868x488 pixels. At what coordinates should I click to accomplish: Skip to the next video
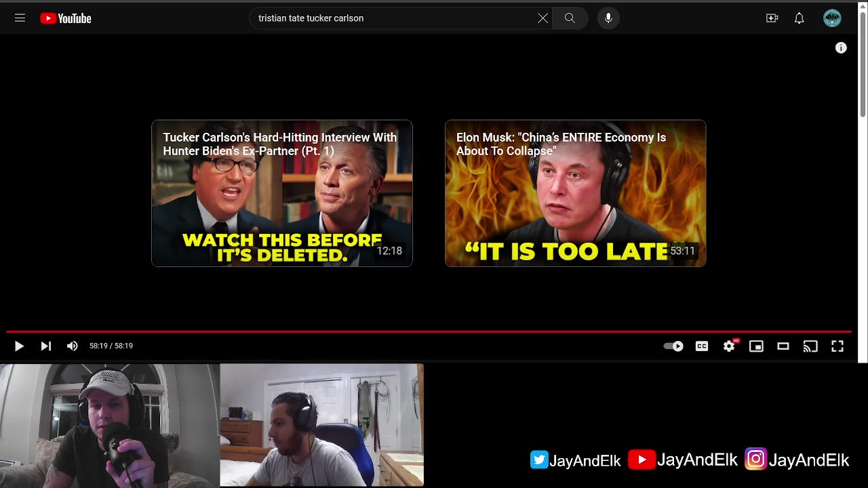(x=45, y=346)
